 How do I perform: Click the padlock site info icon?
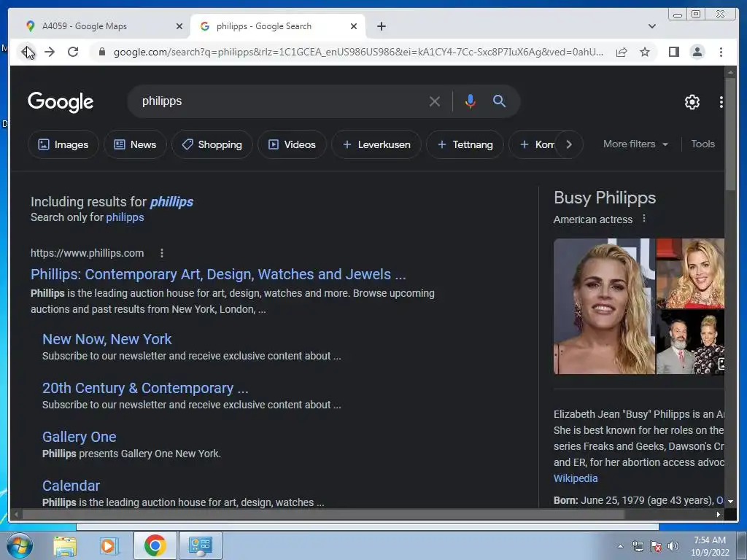(102, 52)
